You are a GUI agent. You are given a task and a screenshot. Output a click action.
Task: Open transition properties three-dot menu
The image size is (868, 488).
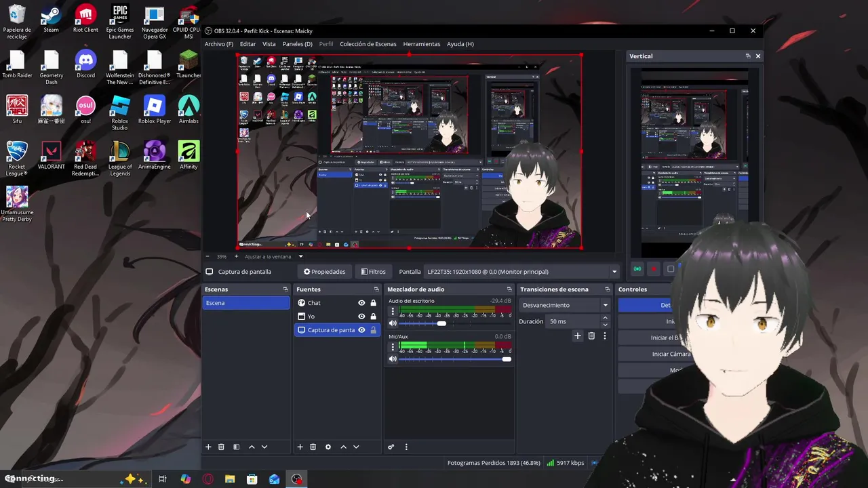[x=604, y=335]
